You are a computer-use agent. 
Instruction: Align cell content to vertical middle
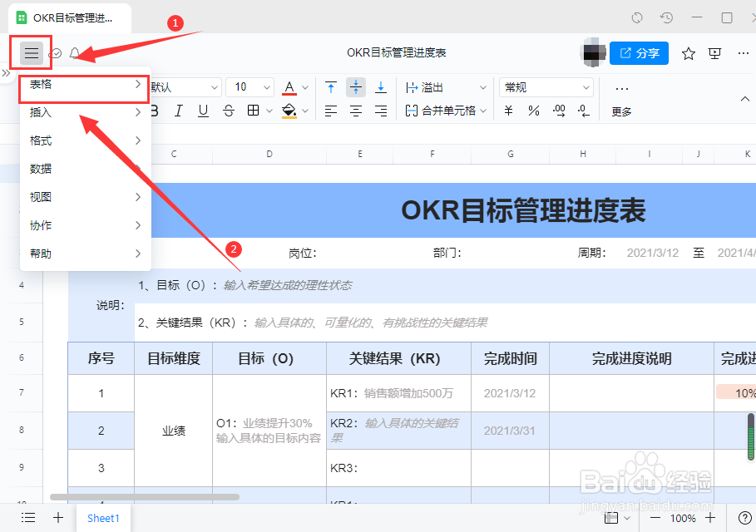click(356, 88)
